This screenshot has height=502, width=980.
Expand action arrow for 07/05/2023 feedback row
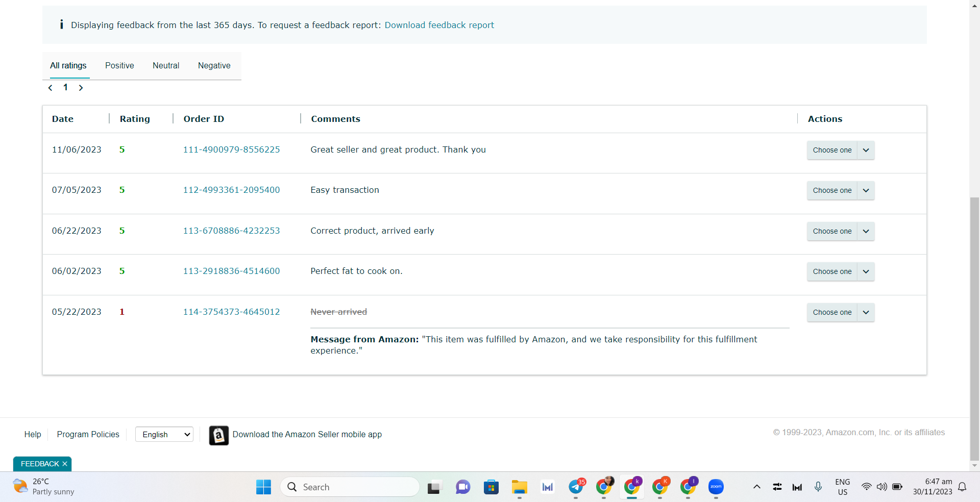[866, 190]
